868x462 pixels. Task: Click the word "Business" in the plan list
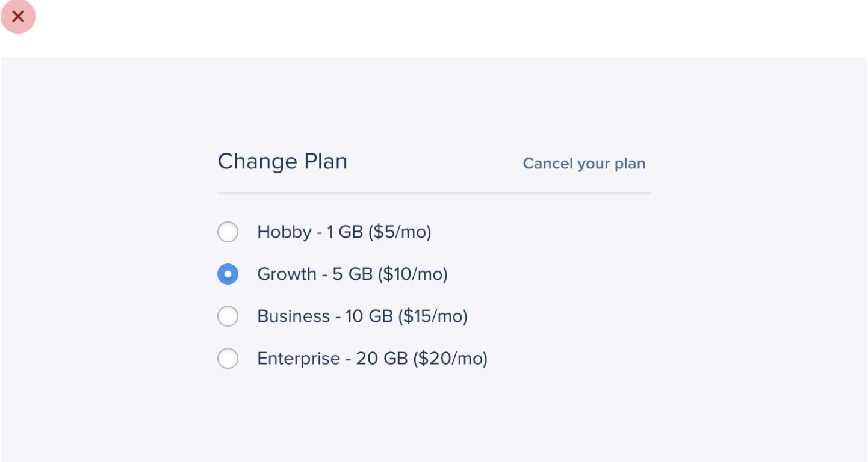click(x=293, y=316)
